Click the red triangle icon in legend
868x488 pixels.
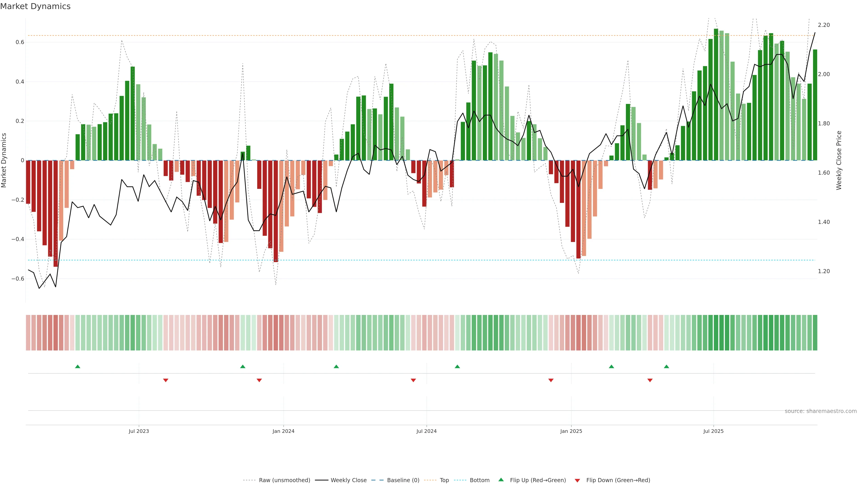point(577,481)
